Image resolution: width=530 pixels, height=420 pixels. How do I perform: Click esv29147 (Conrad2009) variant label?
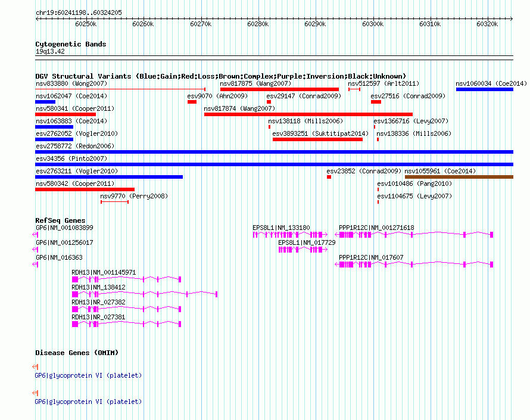(304, 96)
